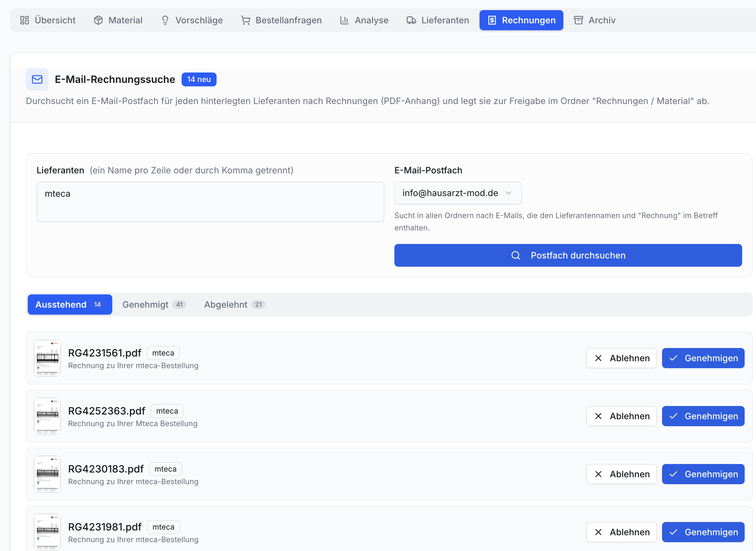Click the Postfach durchsuchen button
The height and width of the screenshot is (551, 756).
[568, 256]
